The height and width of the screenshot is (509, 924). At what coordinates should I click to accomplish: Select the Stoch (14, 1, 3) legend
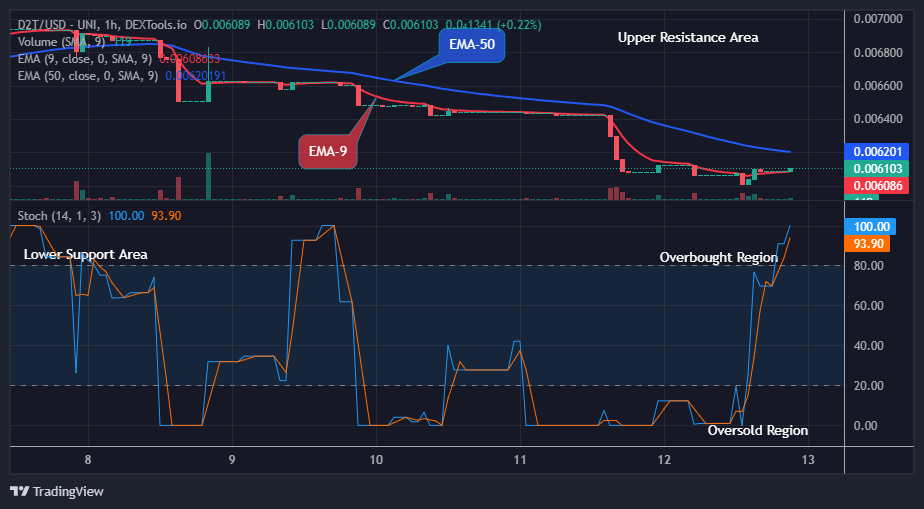coord(59,216)
